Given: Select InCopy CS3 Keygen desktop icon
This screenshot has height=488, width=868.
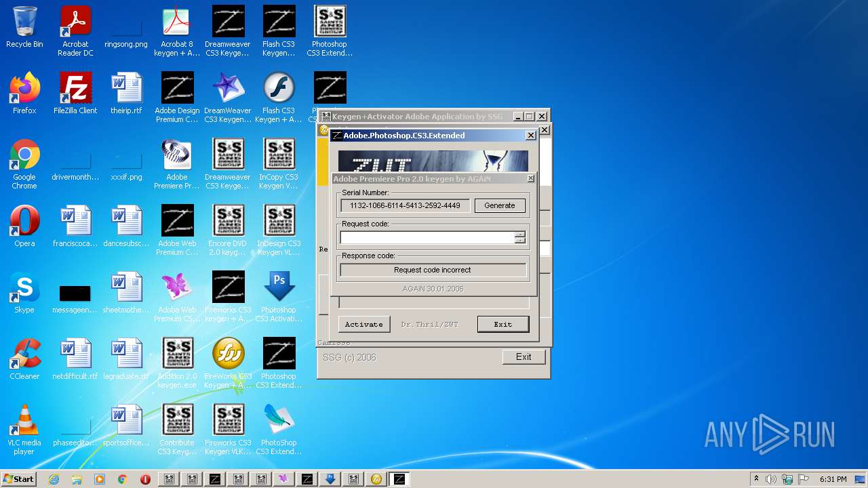Looking at the screenshot, I should click(279, 164).
